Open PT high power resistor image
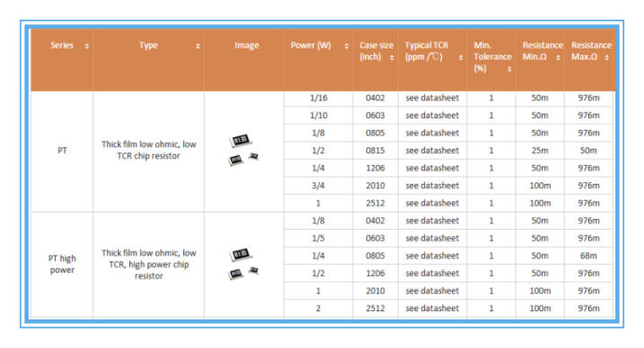 tap(243, 265)
